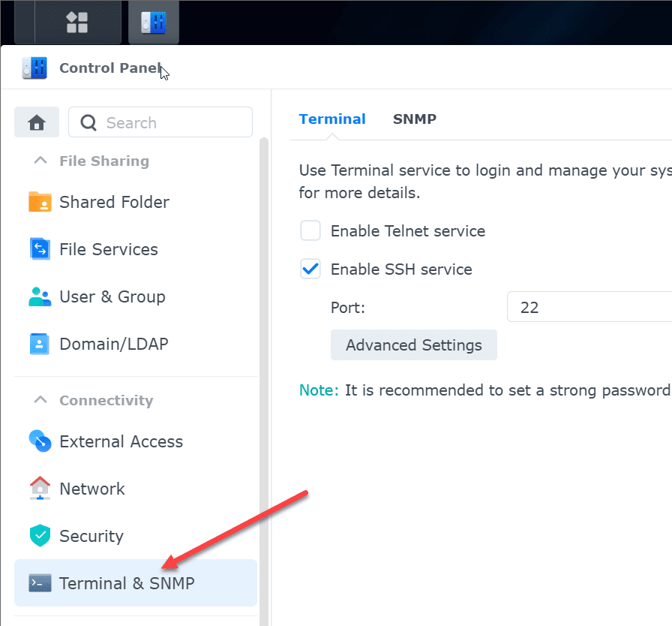
Task: Click into the Search field
Action: point(160,122)
